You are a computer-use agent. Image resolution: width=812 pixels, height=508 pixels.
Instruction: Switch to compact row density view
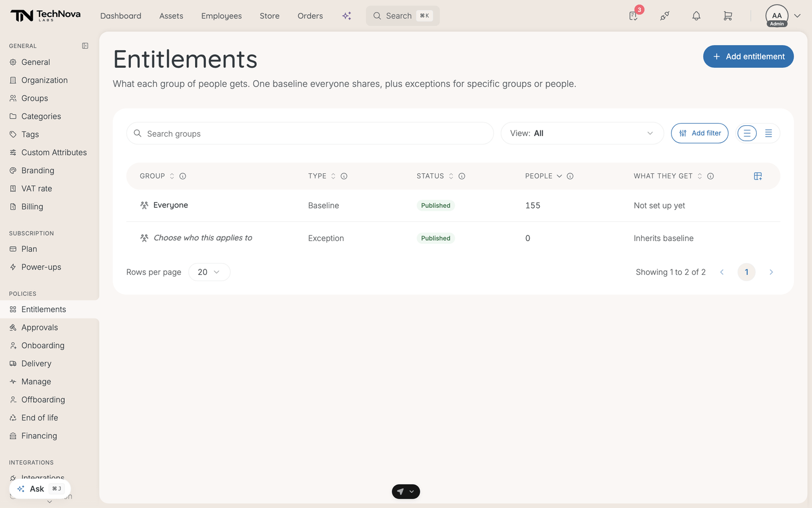coord(769,133)
